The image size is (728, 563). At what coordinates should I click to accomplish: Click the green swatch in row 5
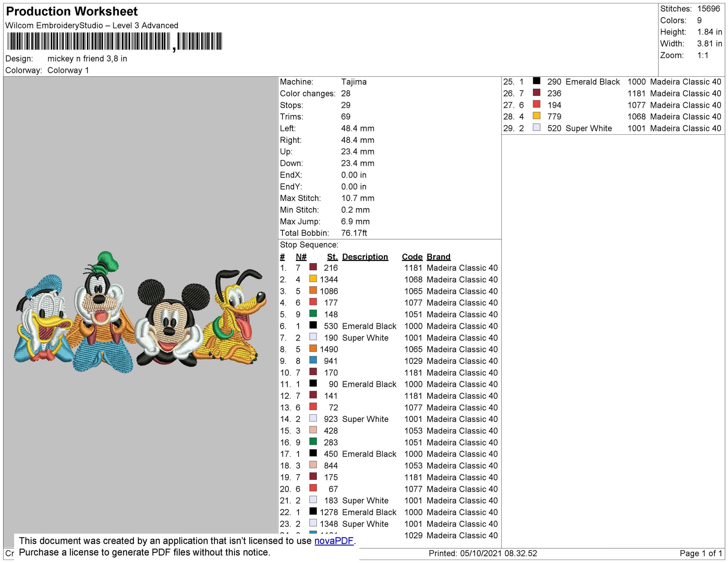pos(313,314)
